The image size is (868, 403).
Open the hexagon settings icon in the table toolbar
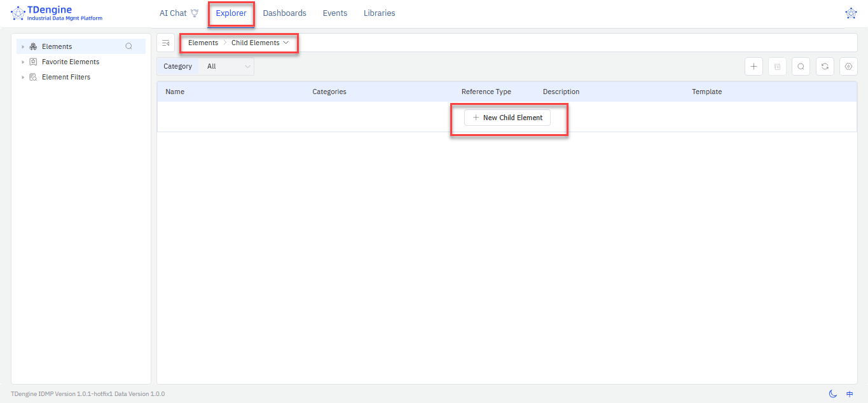[x=848, y=67]
